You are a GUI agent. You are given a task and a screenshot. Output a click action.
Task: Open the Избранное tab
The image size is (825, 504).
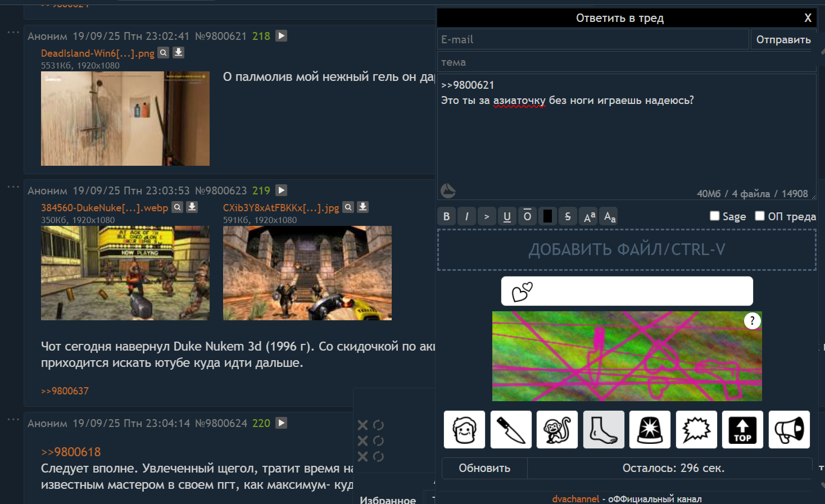(x=388, y=499)
